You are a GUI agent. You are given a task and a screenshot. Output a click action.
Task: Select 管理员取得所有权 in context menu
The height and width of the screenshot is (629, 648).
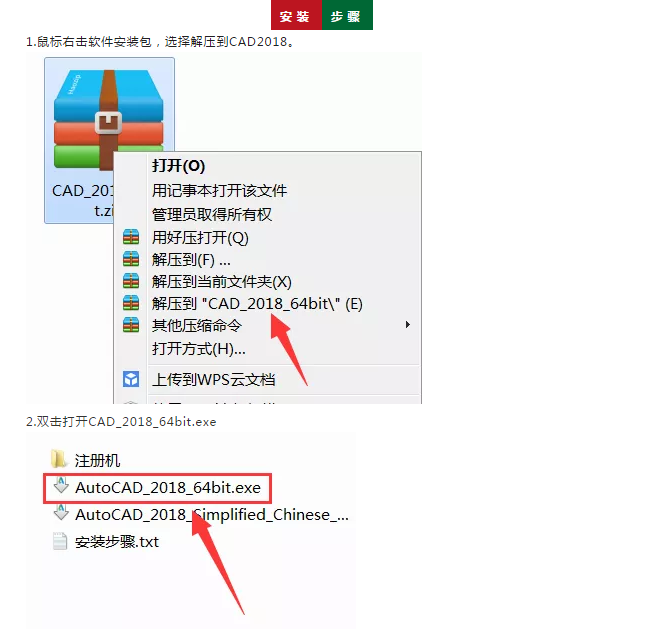tap(212, 214)
